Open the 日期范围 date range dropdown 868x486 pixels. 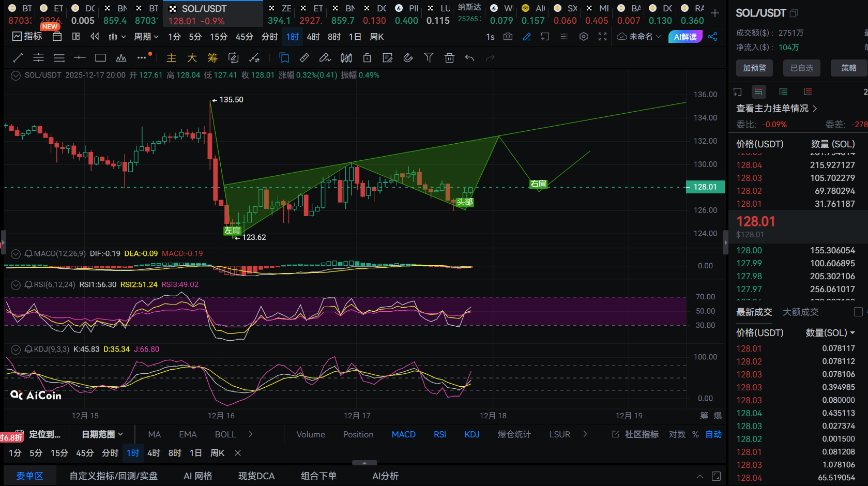tap(102, 434)
